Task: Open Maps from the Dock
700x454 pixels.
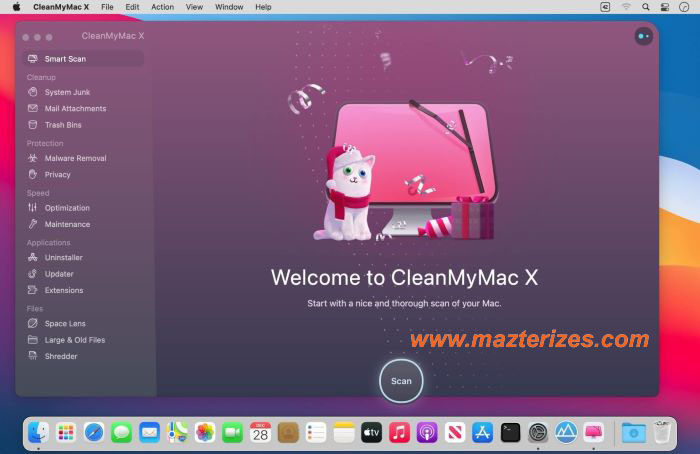Action: click(177, 433)
